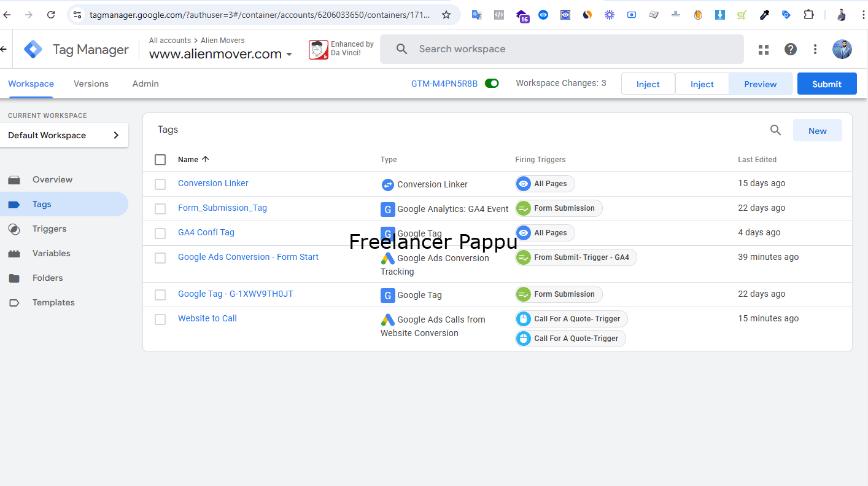
Task: Click the Templates sidebar icon
Action: pos(14,302)
